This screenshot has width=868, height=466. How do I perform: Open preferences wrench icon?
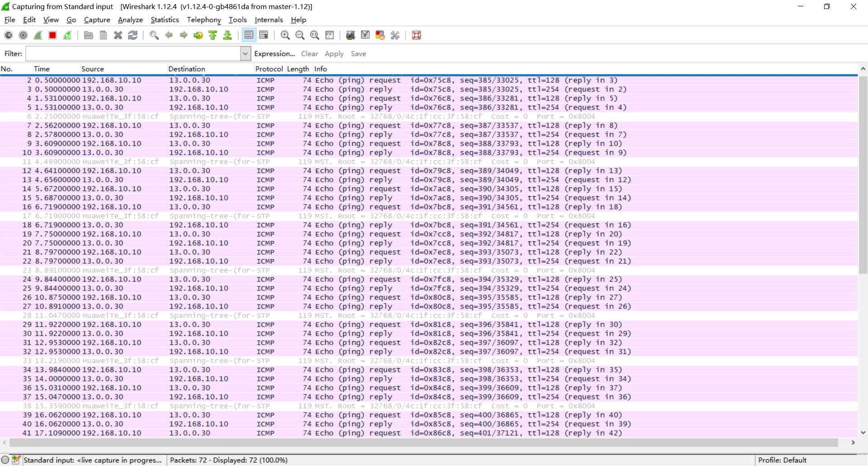395,35
